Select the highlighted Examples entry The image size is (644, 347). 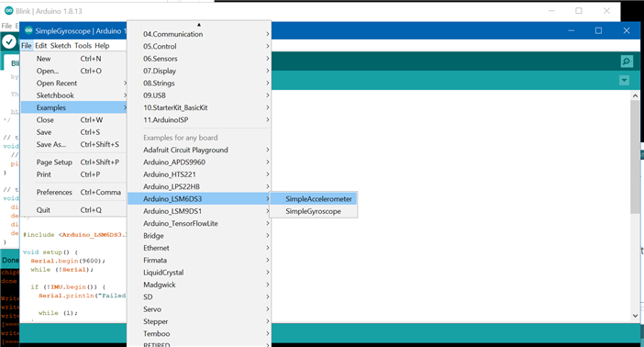coord(74,107)
